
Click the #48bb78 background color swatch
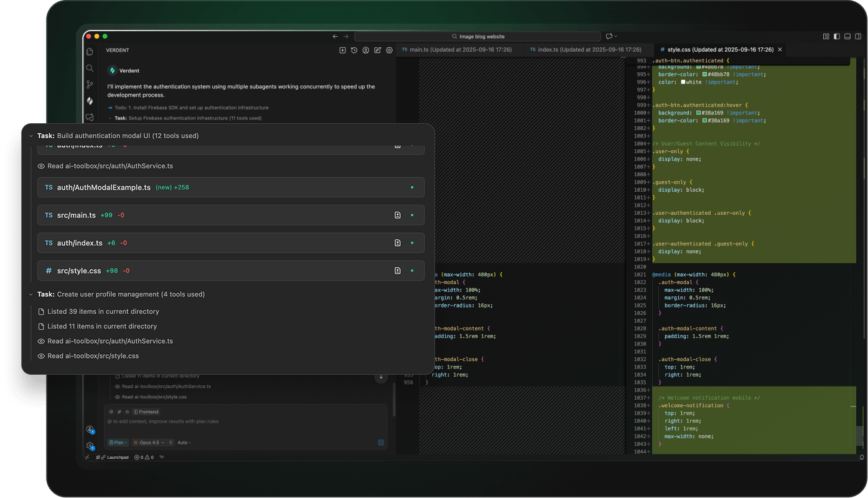699,67
